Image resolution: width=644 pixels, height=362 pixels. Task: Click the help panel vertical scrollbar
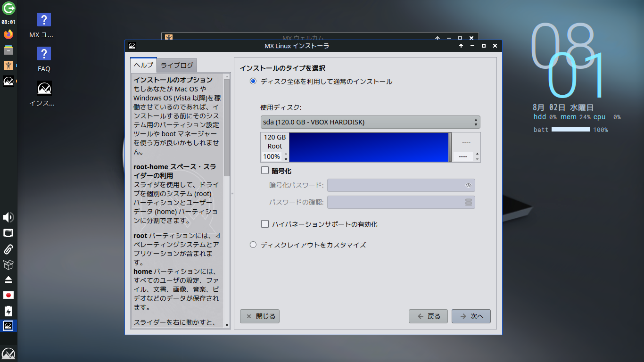[227, 127]
